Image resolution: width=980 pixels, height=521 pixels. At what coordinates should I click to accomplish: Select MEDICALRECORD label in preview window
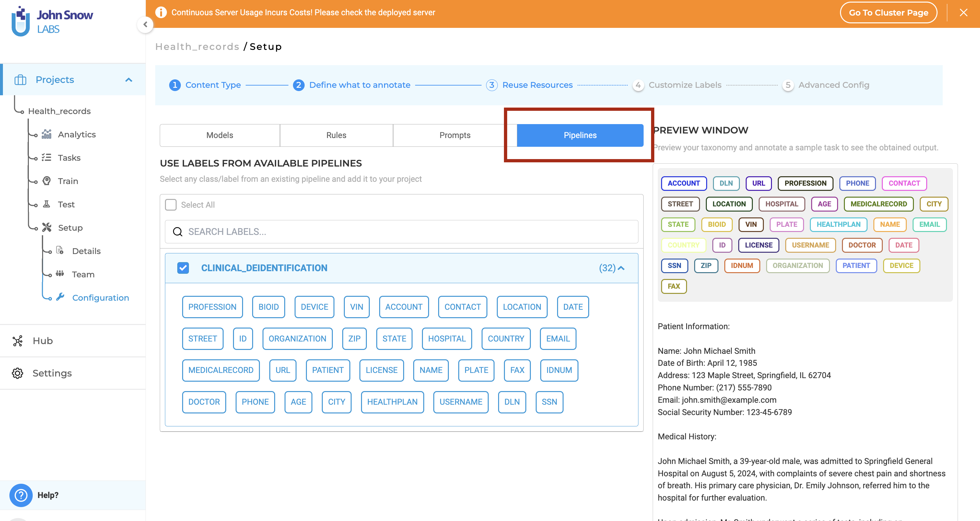(x=879, y=204)
